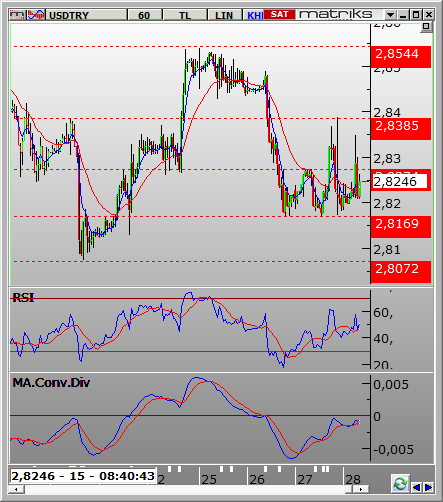Screen dimensions: 443x502
Task: Change the 60 period setting
Action: pyautogui.click(x=144, y=15)
